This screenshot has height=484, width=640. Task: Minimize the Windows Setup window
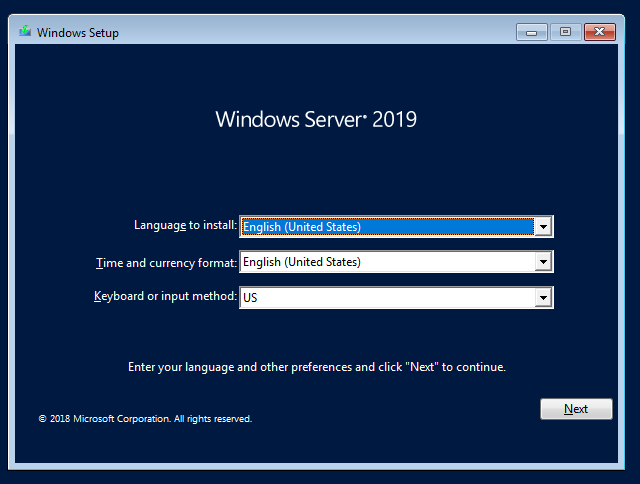(x=531, y=32)
